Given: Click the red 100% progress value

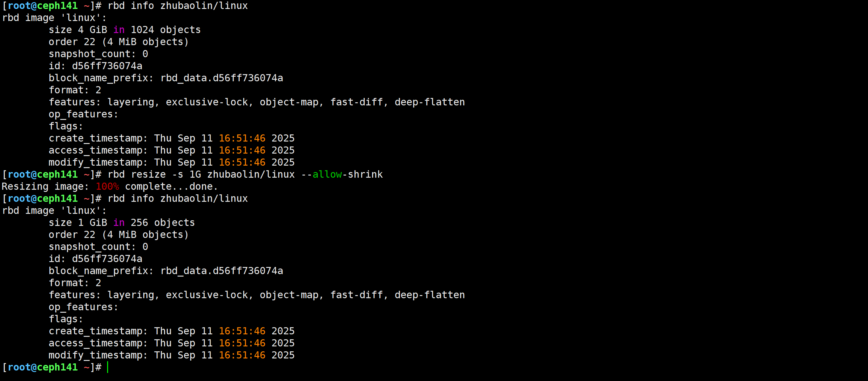Looking at the screenshot, I should 107,186.
